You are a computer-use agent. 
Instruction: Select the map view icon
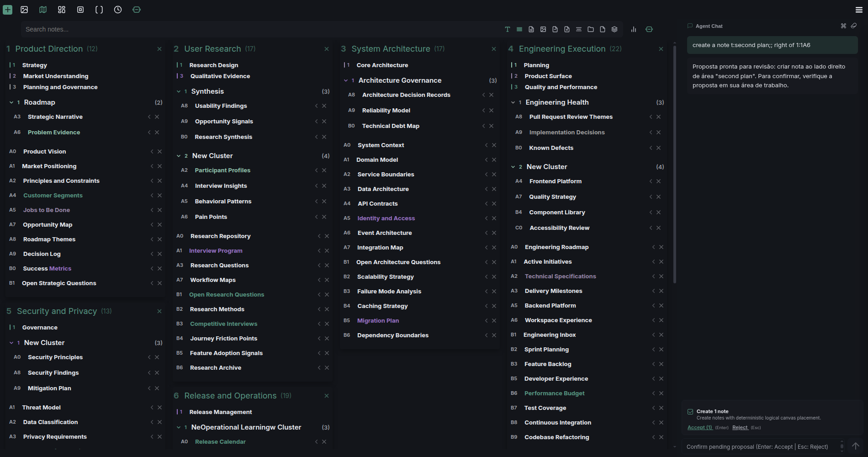click(43, 10)
